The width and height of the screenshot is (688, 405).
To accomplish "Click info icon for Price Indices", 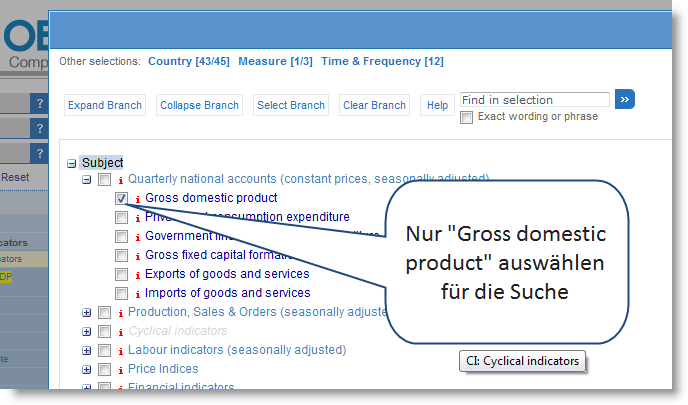I will [x=121, y=369].
